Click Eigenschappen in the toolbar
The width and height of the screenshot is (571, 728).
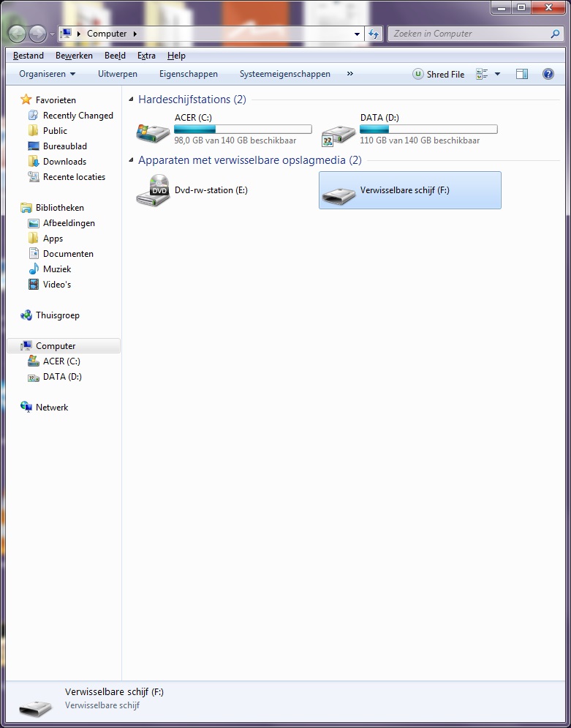(189, 74)
